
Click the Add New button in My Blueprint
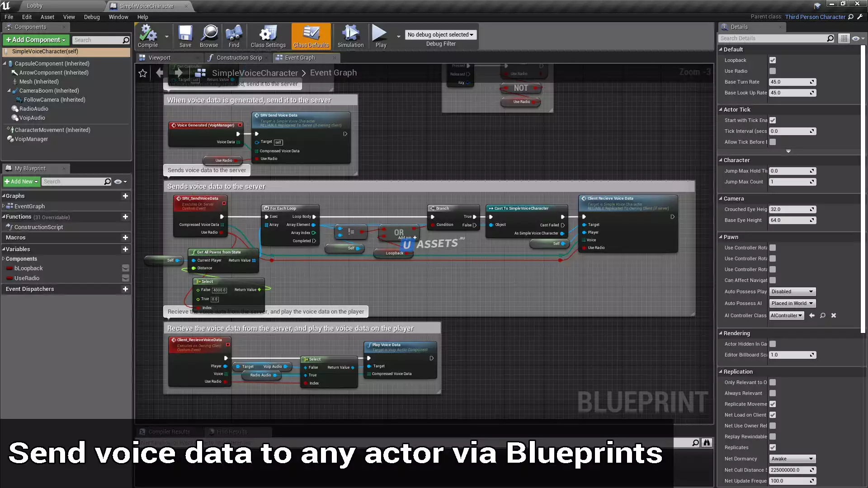click(x=21, y=182)
